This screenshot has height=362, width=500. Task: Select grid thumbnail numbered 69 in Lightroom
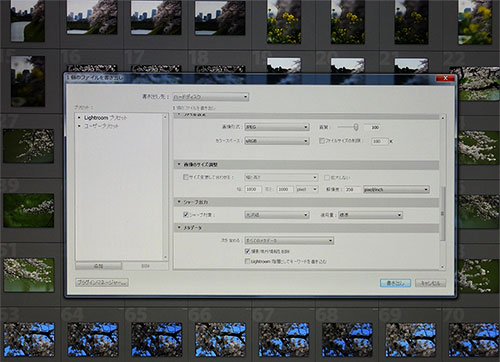click(x=411, y=339)
